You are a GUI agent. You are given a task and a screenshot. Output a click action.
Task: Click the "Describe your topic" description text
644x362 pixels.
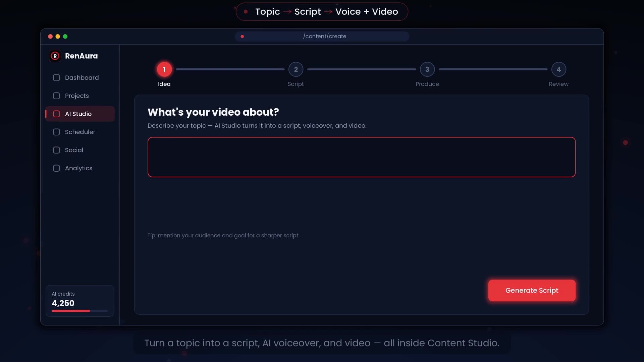coord(257,126)
